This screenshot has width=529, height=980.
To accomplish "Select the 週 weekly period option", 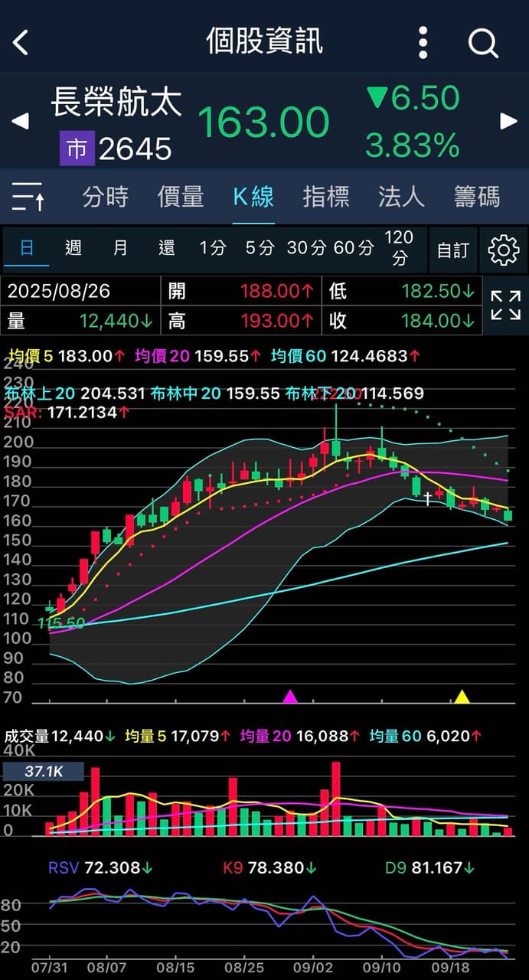I will 73,248.
